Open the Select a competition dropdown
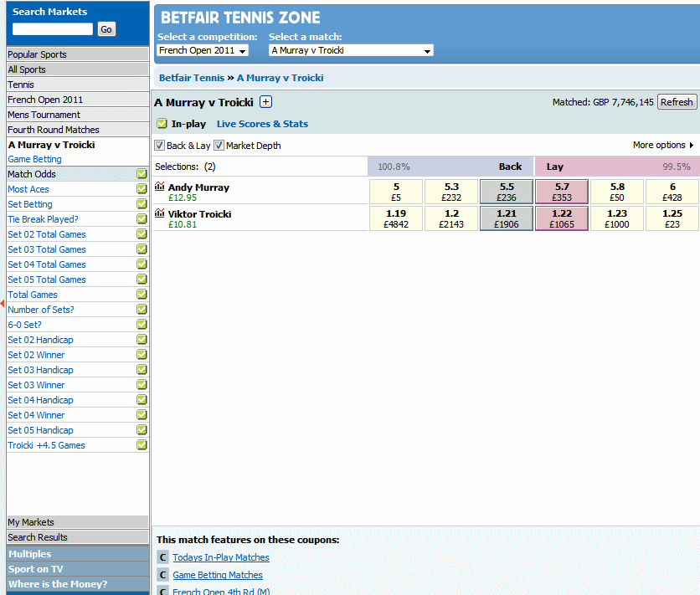The width and height of the screenshot is (700, 595). click(x=203, y=50)
